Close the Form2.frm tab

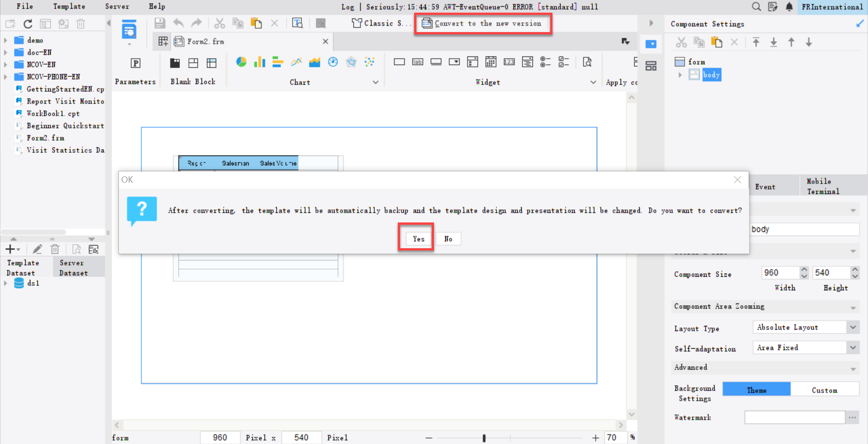tap(325, 41)
